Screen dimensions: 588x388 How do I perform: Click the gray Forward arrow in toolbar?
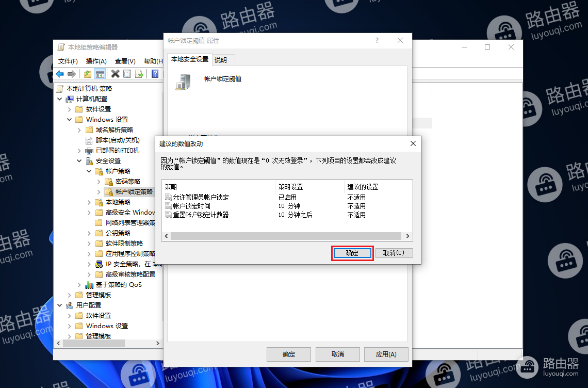tap(72, 74)
